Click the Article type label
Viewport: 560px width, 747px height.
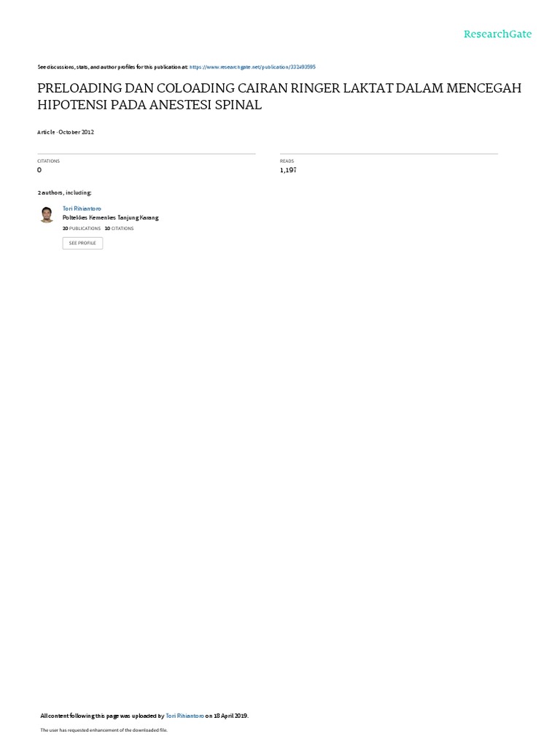click(x=46, y=132)
